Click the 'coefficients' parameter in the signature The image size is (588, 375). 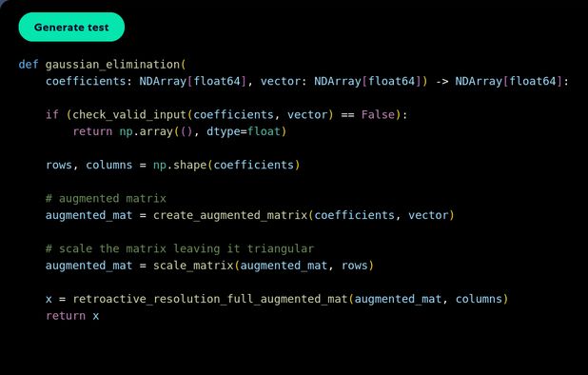click(x=86, y=81)
